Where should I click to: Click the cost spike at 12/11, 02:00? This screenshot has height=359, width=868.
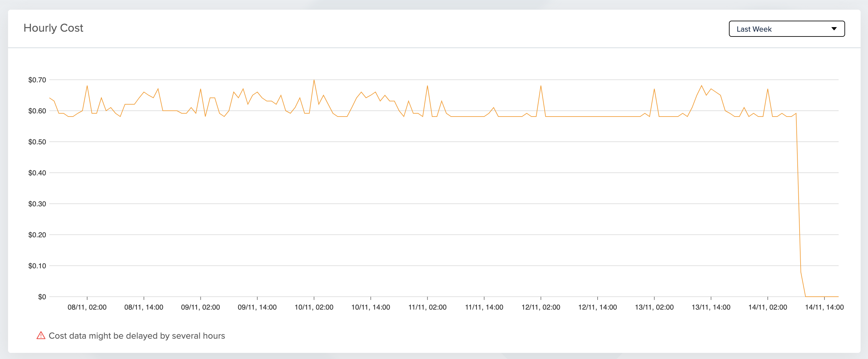click(x=541, y=86)
